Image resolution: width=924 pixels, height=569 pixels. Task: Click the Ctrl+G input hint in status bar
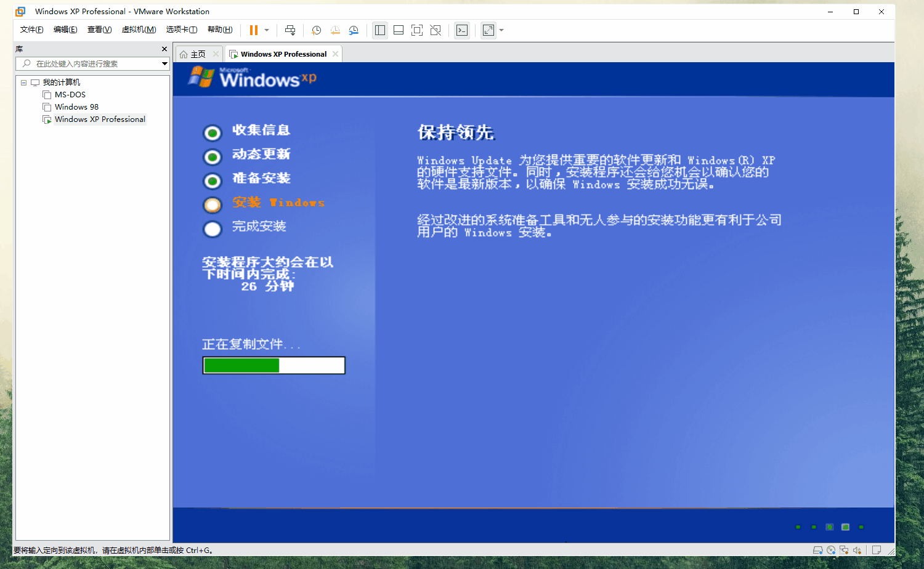pyautogui.click(x=113, y=550)
